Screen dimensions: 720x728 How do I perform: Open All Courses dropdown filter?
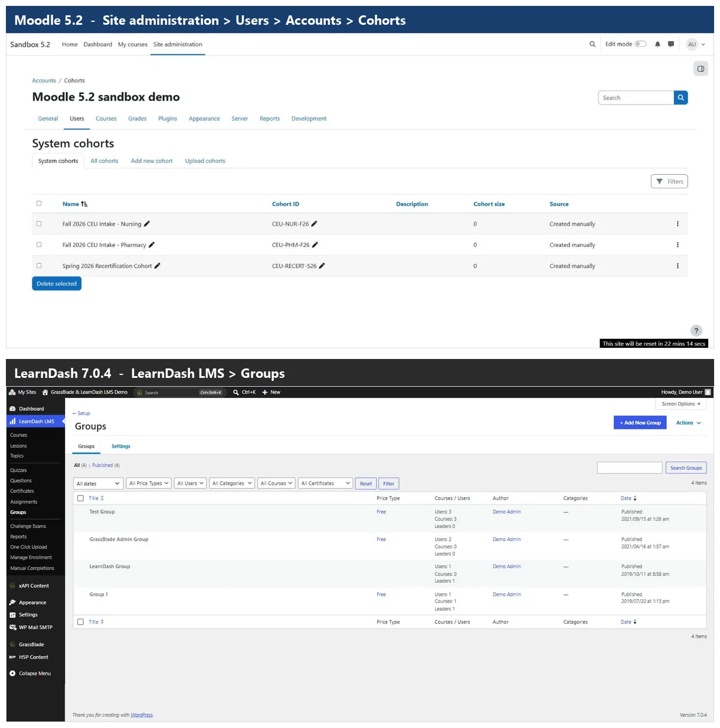[x=277, y=484]
